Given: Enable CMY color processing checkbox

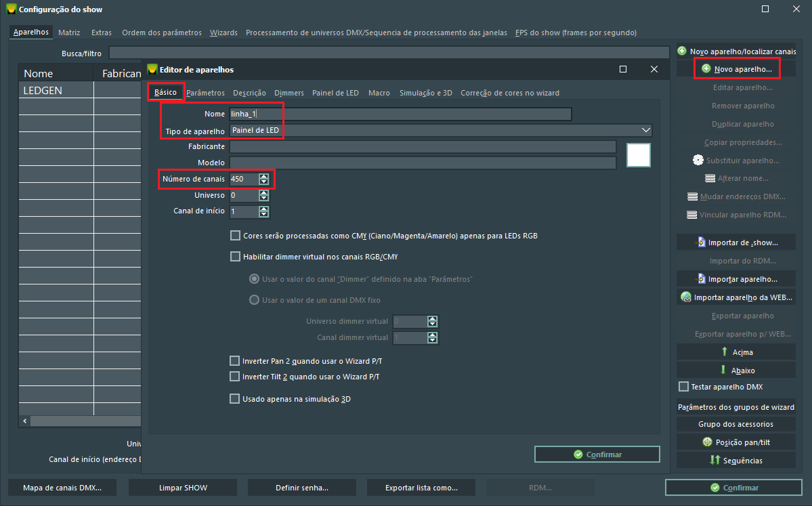Looking at the screenshot, I should [x=236, y=236].
